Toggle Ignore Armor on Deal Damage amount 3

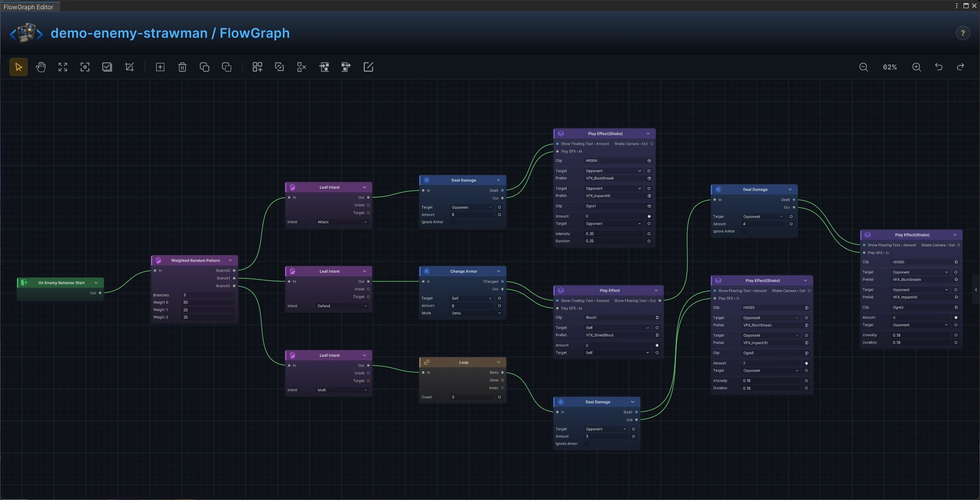click(586, 444)
